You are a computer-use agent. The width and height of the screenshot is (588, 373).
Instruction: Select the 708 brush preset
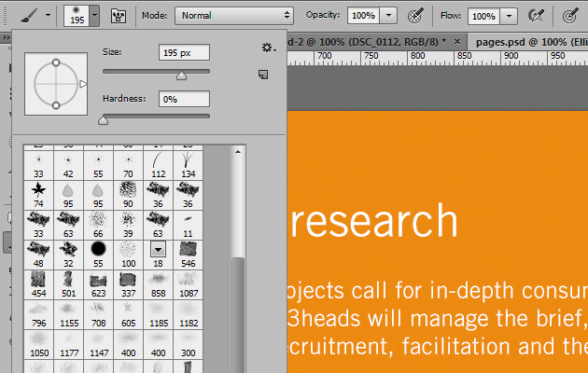pos(98,315)
